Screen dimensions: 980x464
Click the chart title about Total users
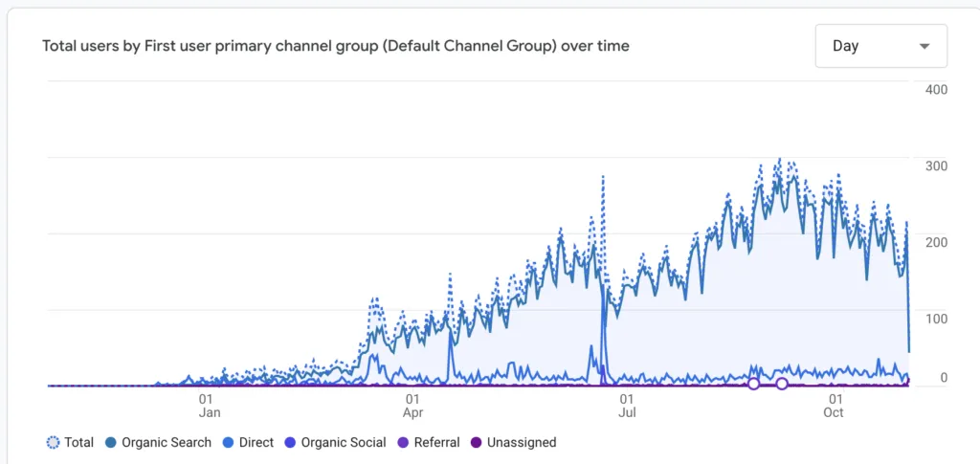coord(336,46)
